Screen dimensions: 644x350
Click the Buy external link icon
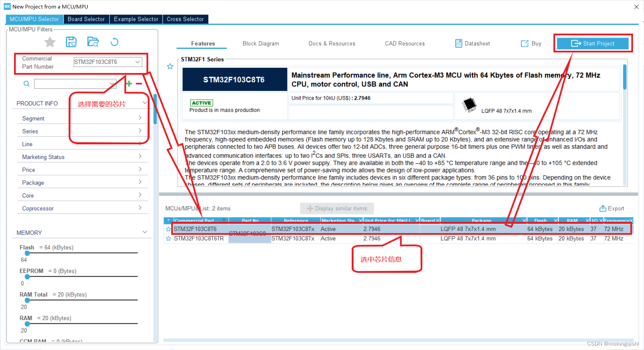(x=525, y=44)
